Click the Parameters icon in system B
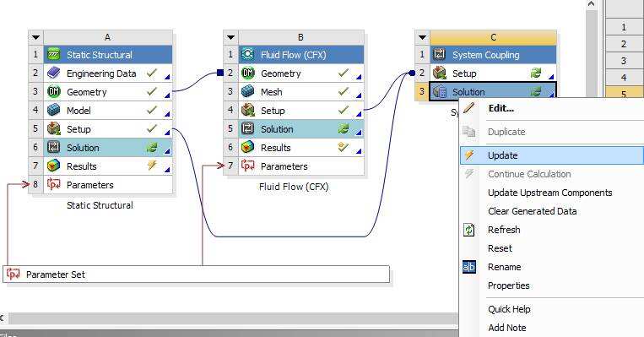The image size is (644, 337). click(x=247, y=166)
